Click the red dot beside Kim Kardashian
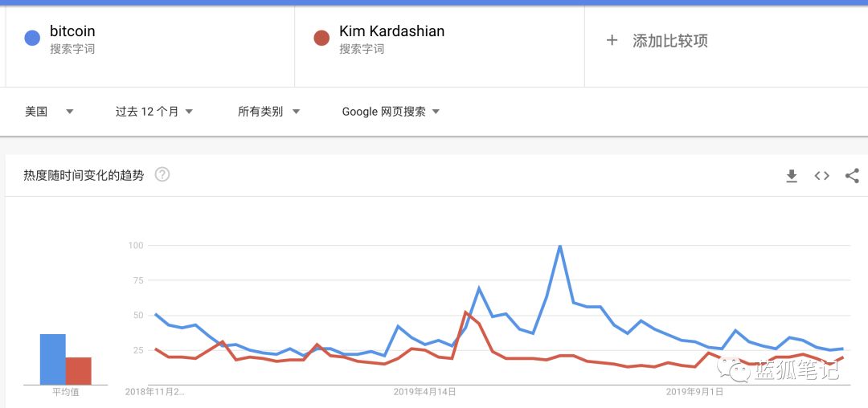868x408 pixels. click(x=321, y=38)
